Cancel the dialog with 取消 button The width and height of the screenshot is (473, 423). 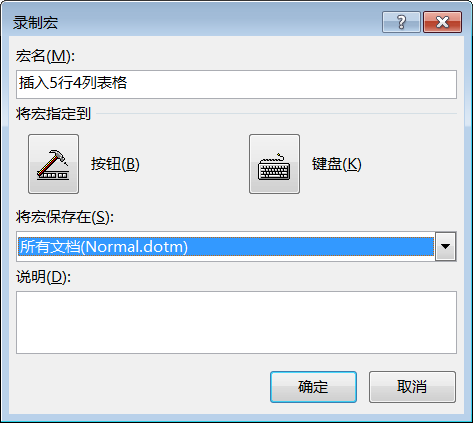(412, 387)
